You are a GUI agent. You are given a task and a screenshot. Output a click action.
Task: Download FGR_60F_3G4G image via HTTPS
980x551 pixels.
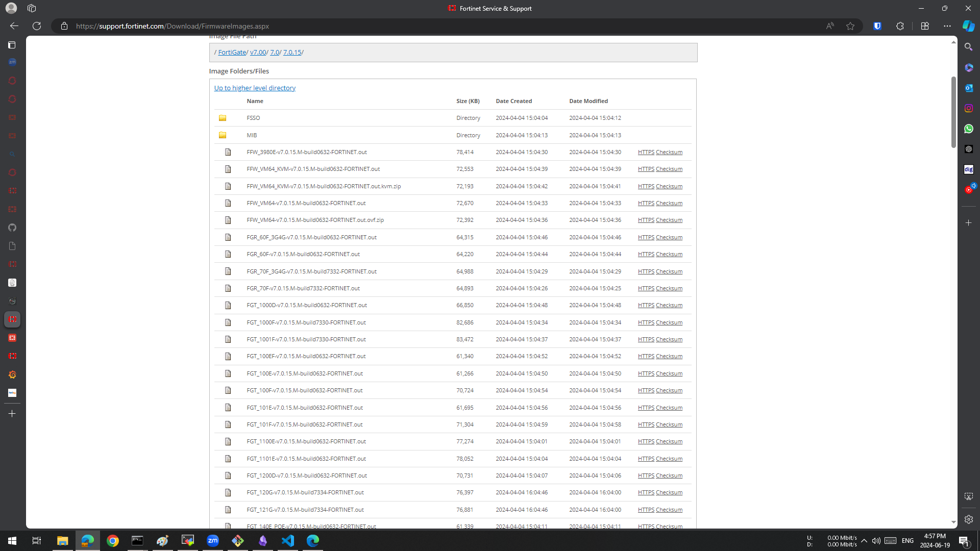click(646, 237)
